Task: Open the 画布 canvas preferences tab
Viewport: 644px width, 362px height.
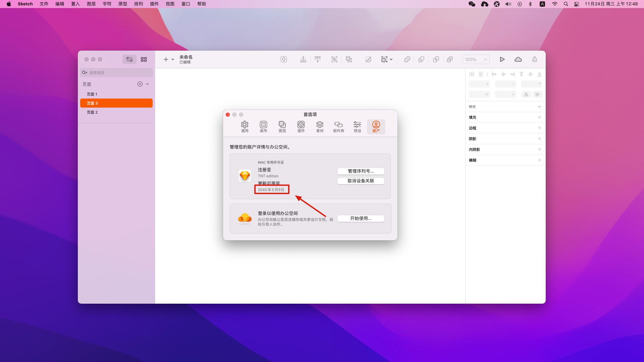Action: pos(263,127)
